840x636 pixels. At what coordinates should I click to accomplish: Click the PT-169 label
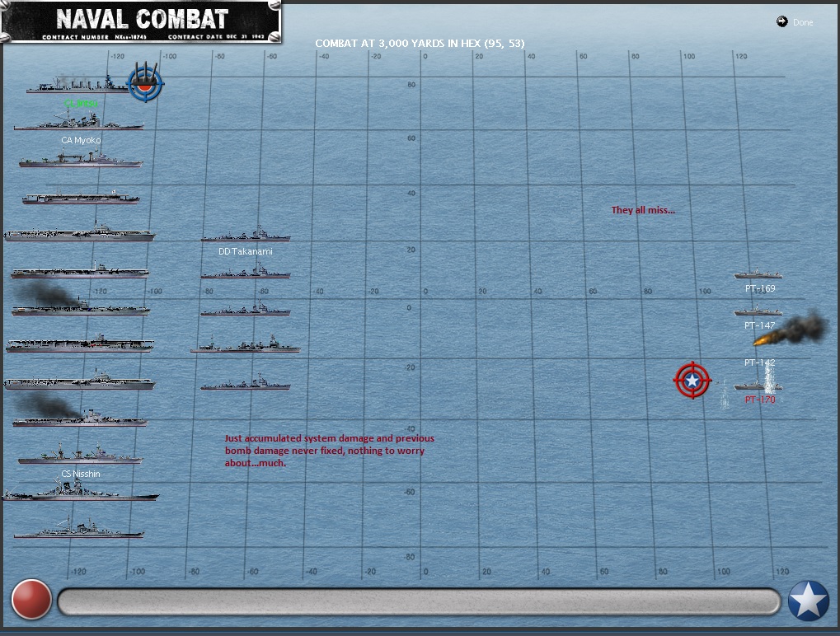coord(760,288)
